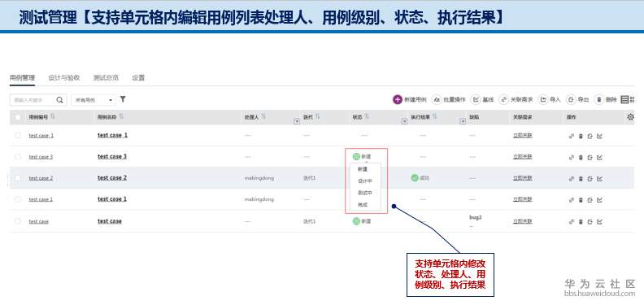Click the purple plus 新建用例 icon
The image size is (644, 305).
pyautogui.click(x=398, y=99)
